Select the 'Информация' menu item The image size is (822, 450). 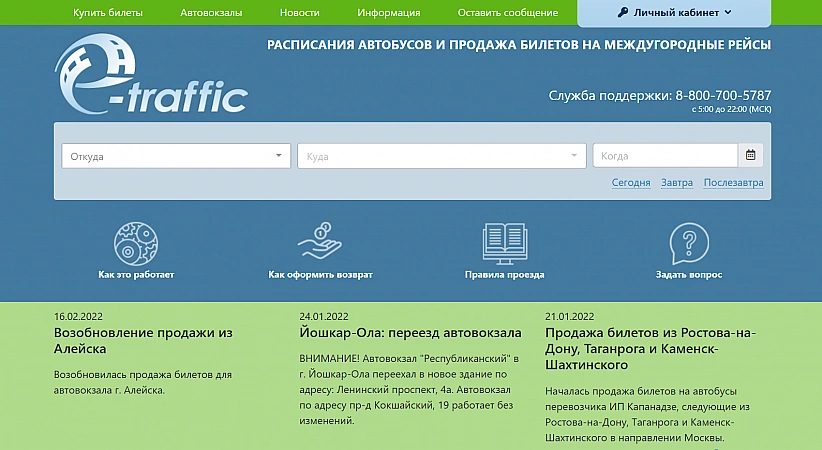click(388, 13)
